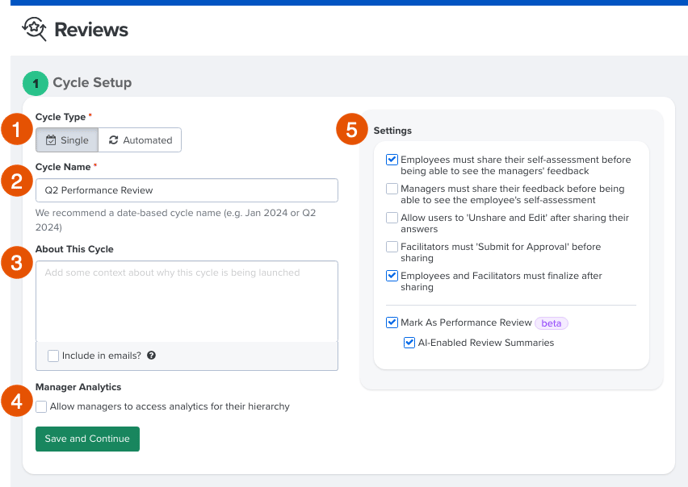Click the purple beta badge
The image size is (688, 487).
(551, 323)
